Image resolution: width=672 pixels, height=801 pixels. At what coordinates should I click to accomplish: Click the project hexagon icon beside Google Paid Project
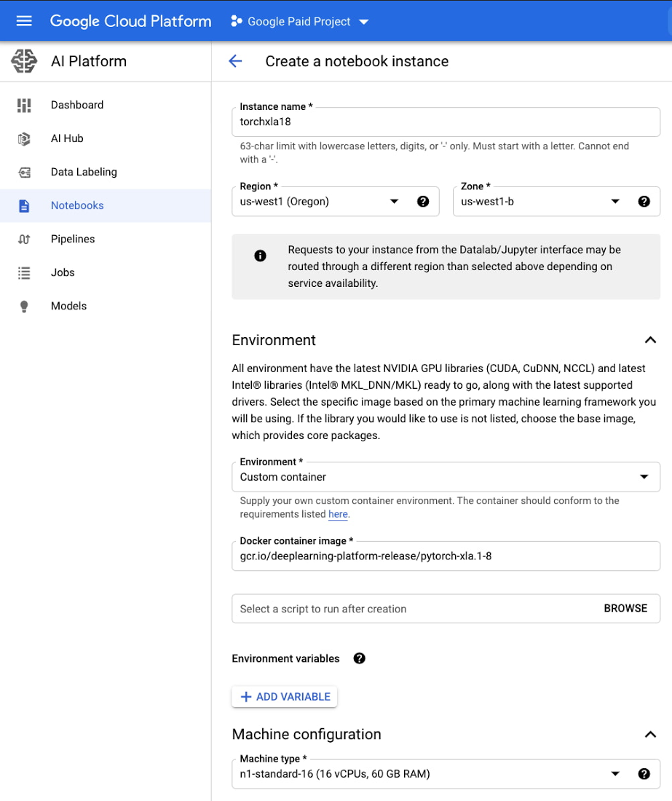pos(236,21)
